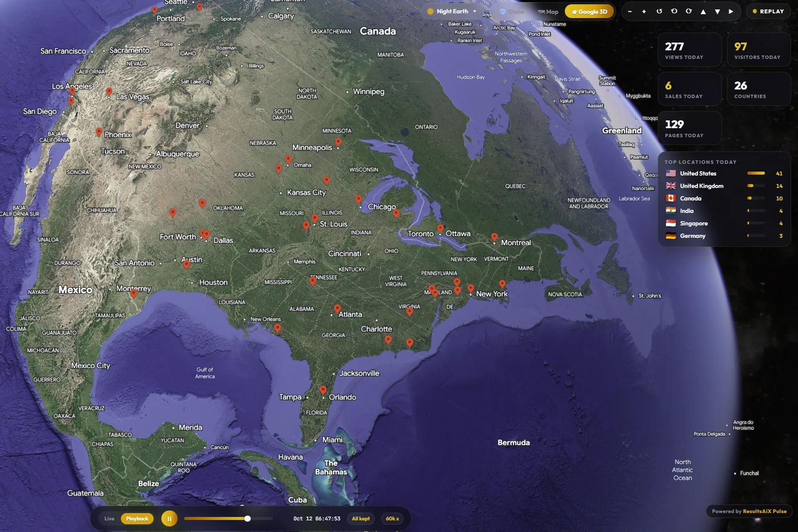
Task: Click the playback timeline slider handle
Action: (247, 519)
